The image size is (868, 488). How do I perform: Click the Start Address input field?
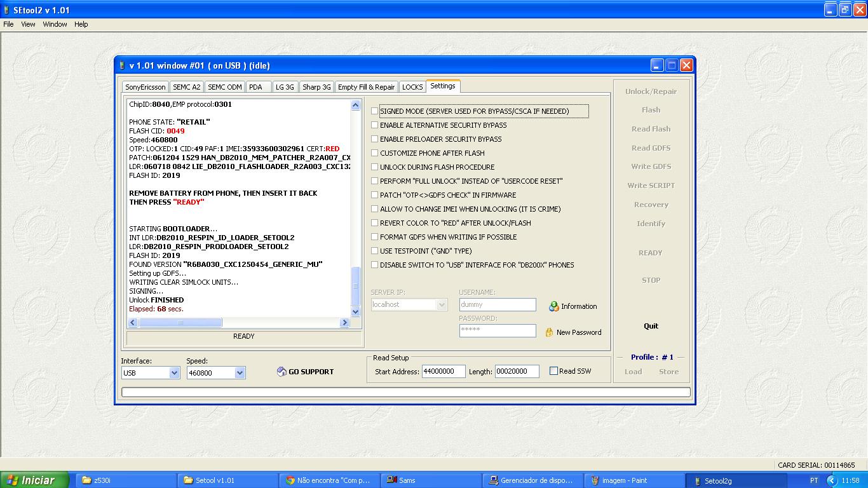point(444,371)
